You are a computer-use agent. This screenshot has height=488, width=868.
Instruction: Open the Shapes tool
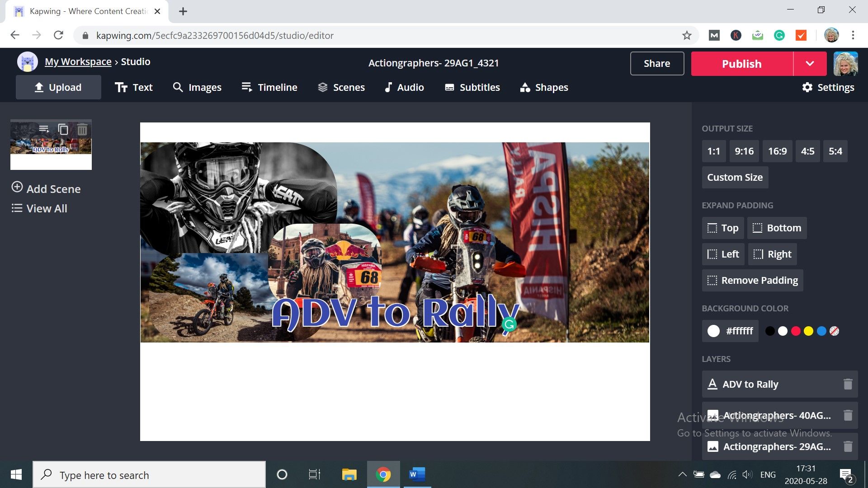(x=544, y=87)
